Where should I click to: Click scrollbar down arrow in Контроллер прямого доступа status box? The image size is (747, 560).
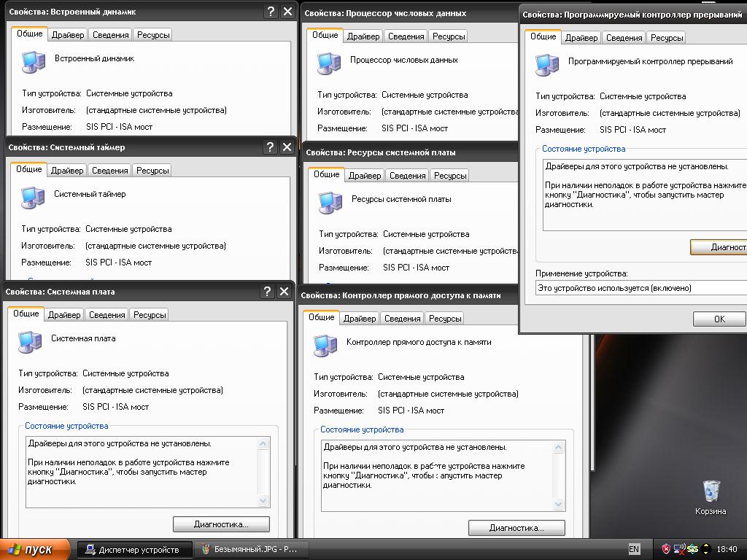click(558, 504)
